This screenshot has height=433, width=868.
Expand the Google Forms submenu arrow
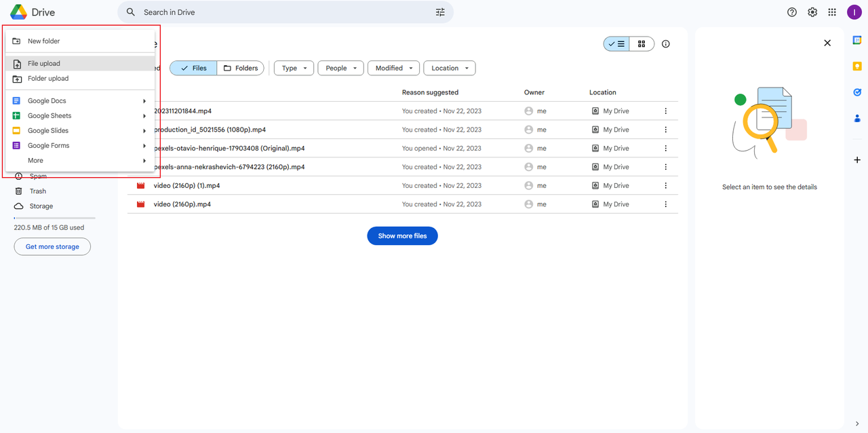[144, 146]
